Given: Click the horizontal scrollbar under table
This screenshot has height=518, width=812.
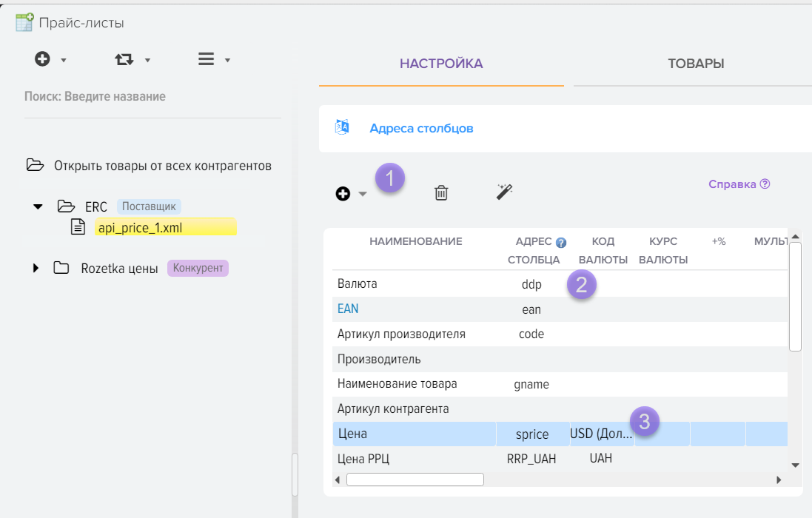Looking at the screenshot, I should tap(415, 480).
